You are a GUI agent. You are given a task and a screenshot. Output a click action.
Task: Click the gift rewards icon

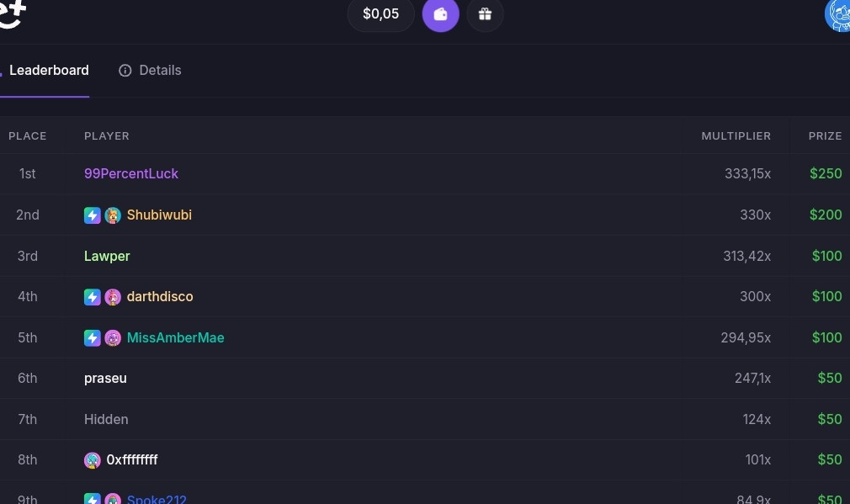click(x=485, y=13)
